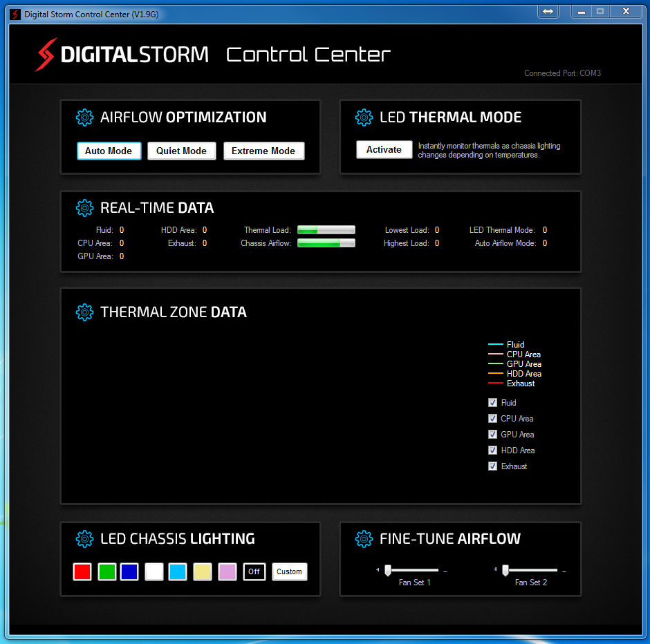The width and height of the screenshot is (650, 644).
Task: Switch airflow to Extreme Mode
Action: [x=263, y=151]
